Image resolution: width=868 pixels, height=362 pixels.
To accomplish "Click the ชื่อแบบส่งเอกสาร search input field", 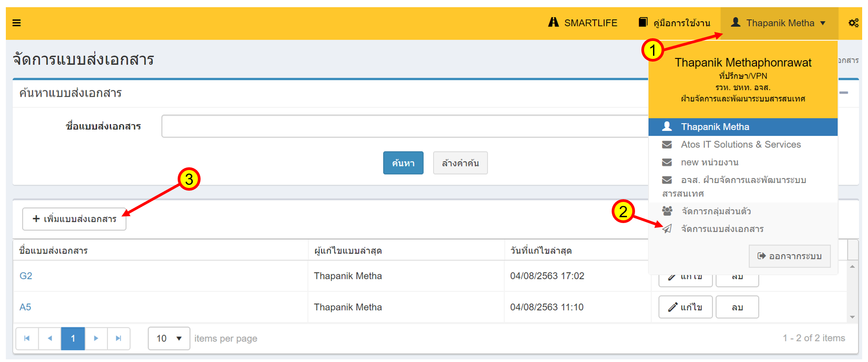I will click(404, 126).
